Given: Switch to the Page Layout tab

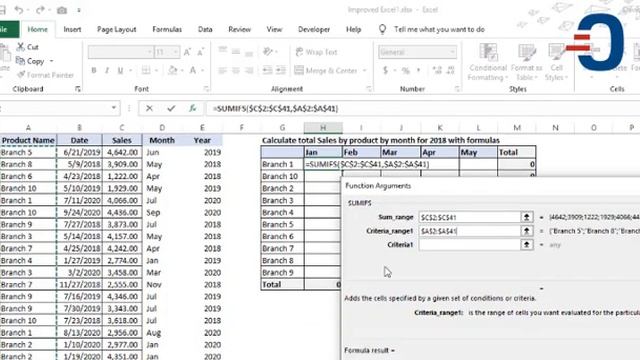Looking at the screenshot, I should 117,29.
